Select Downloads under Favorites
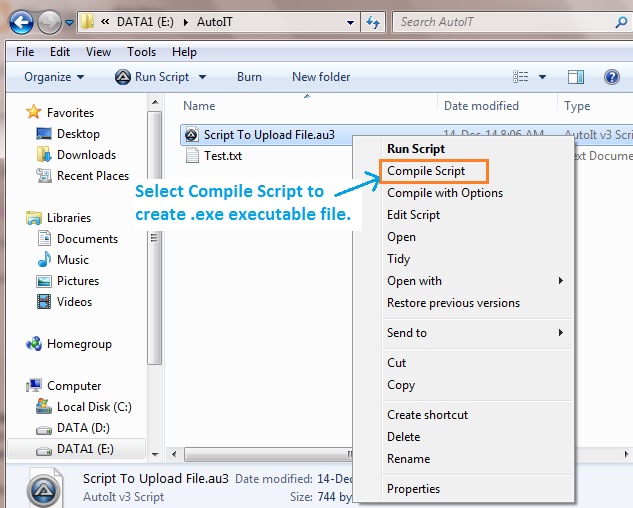 click(86, 155)
